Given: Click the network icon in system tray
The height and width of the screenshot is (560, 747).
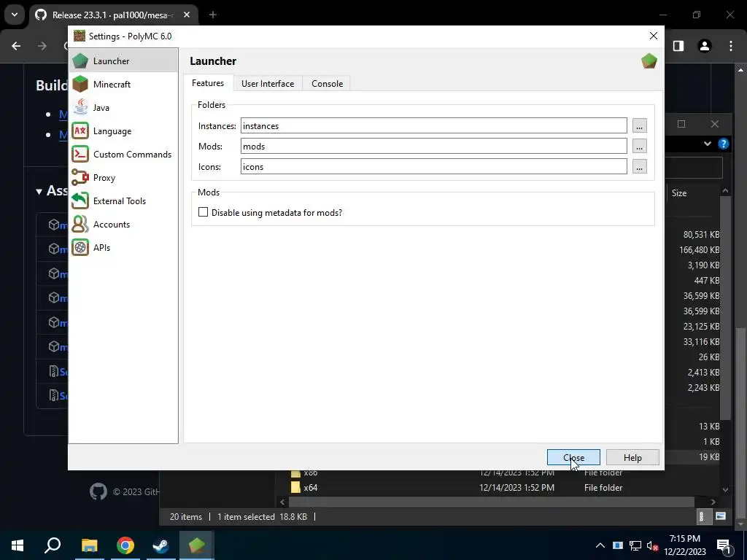Looking at the screenshot, I should point(635,545).
